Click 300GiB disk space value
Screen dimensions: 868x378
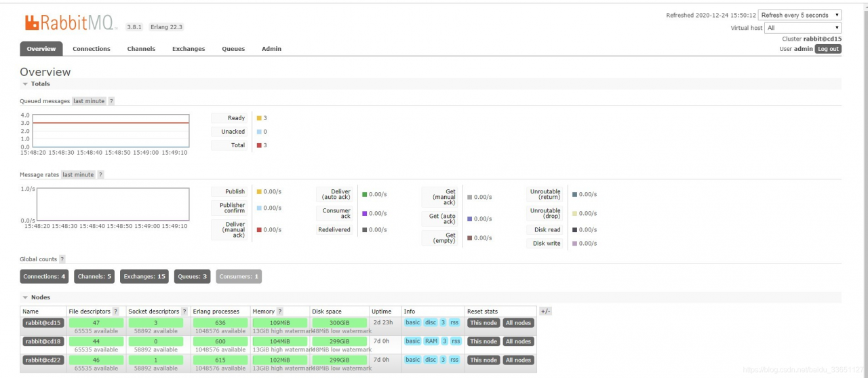point(339,323)
